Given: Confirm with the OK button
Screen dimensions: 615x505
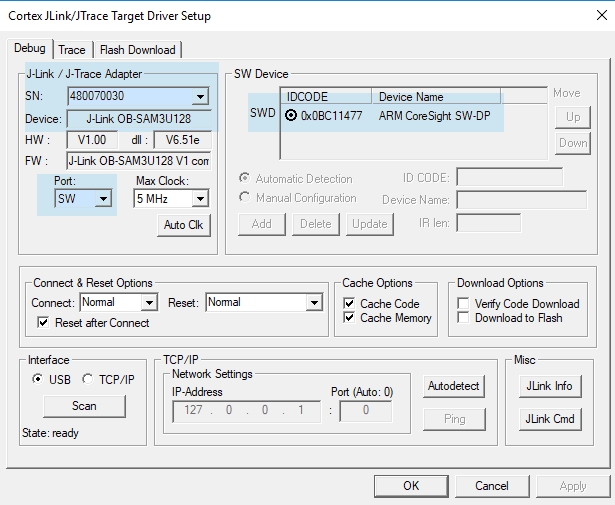Looking at the screenshot, I should point(411,486).
